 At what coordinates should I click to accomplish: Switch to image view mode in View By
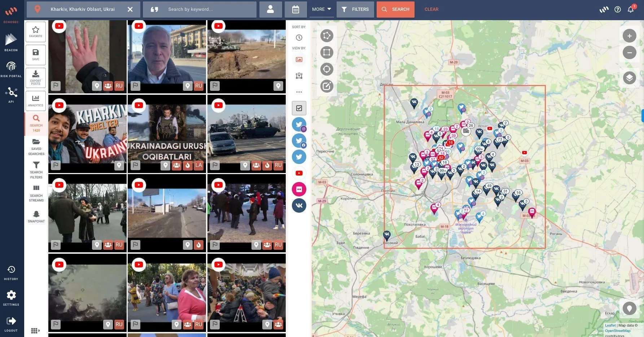point(299,59)
